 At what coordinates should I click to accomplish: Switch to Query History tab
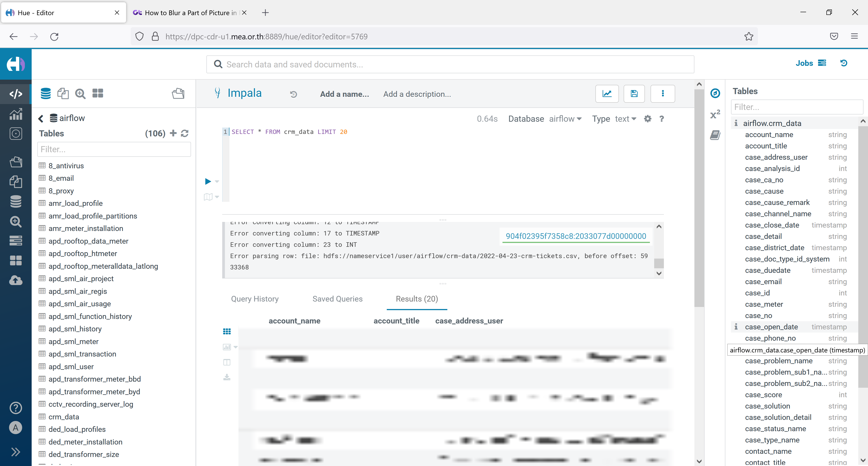coord(255,299)
